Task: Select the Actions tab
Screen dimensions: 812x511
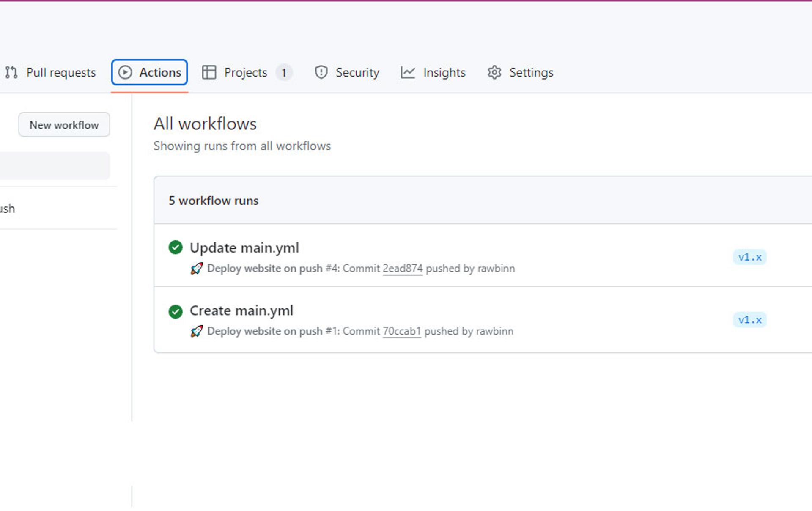Action: [149, 72]
